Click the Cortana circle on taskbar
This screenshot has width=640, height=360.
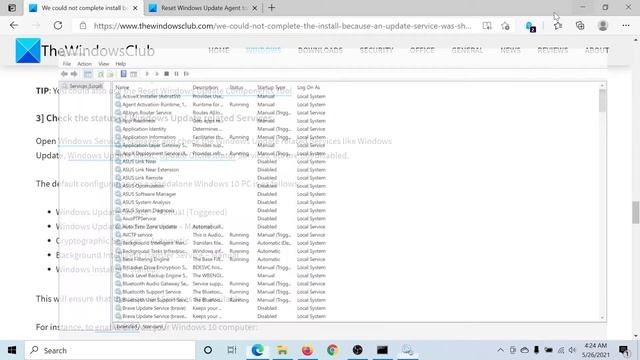coord(208,350)
